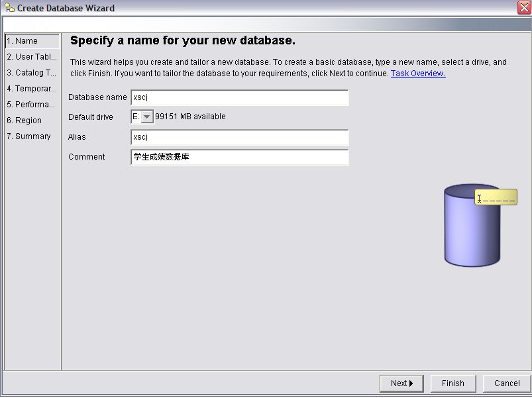Image resolution: width=532 pixels, height=398 pixels.
Task: Select the 1. Name wizard step
Action: pyautogui.click(x=32, y=41)
